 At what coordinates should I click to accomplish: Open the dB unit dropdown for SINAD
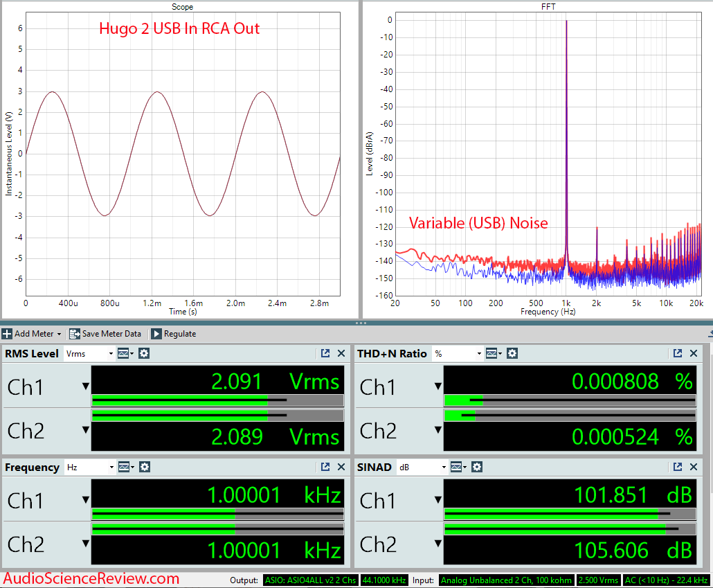(x=422, y=467)
